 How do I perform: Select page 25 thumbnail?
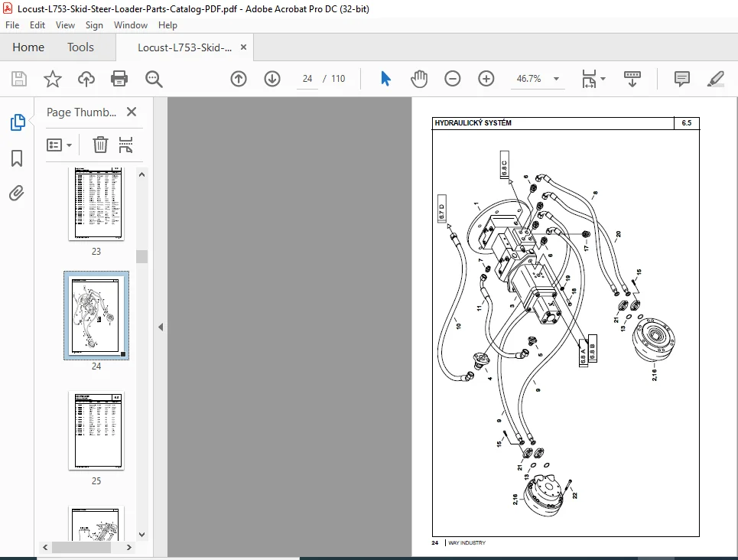tap(96, 431)
